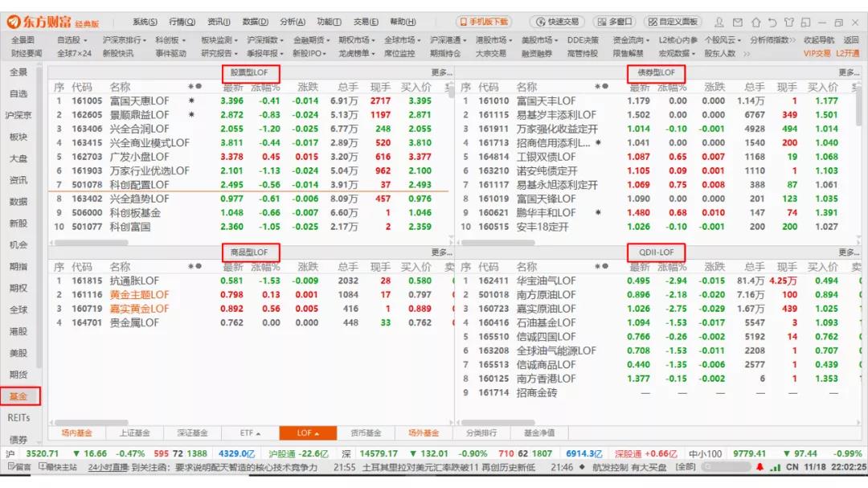Click the 最快主站 server icon in status bar
The width and height of the screenshot is (868, 488).
click(58, 467)
